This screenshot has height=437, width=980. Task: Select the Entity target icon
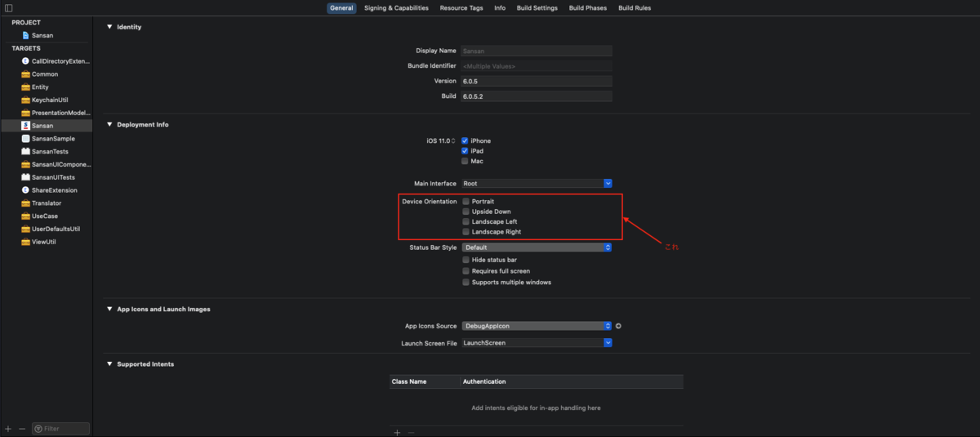click(25, 87)
